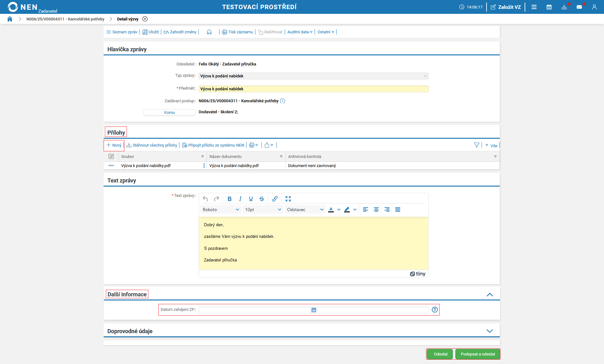Click the fullscreen icon in text editor
Viewport: 604px width, 364px height.
pos(288,199)
